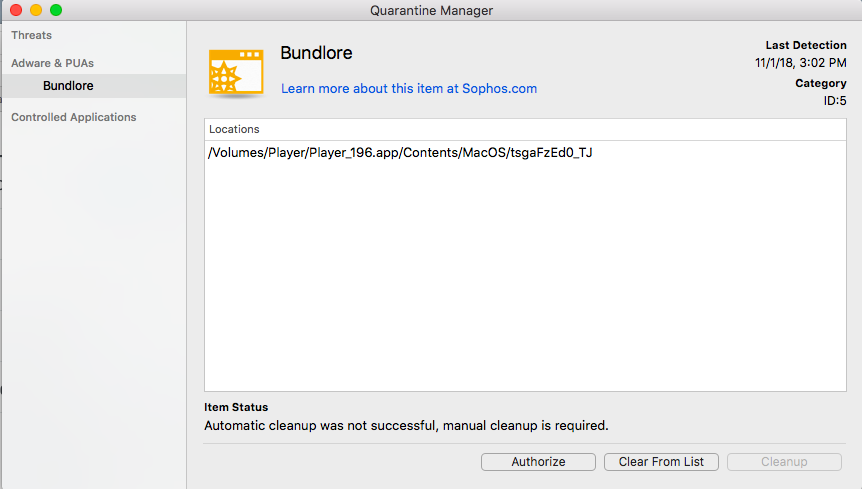The height and width of the screenshot is (489, 862).
Task: Click the Bundlore heading text
Action: pyautogui.click(x=316, y=53)
